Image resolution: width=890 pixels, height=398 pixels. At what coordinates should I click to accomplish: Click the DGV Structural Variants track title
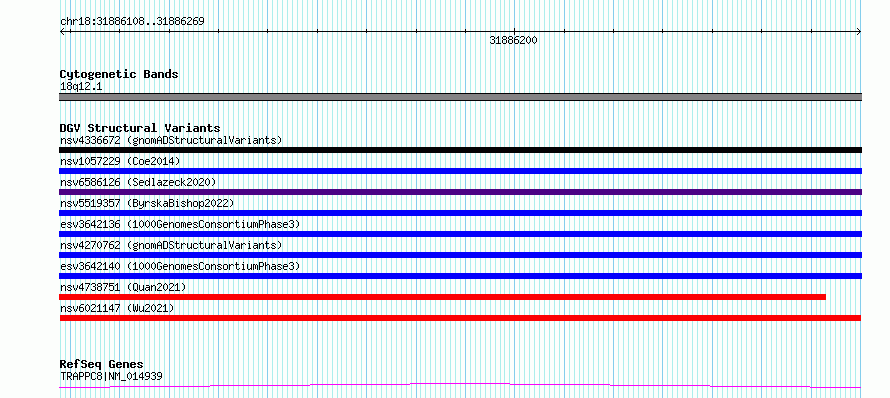click(140, 128)
